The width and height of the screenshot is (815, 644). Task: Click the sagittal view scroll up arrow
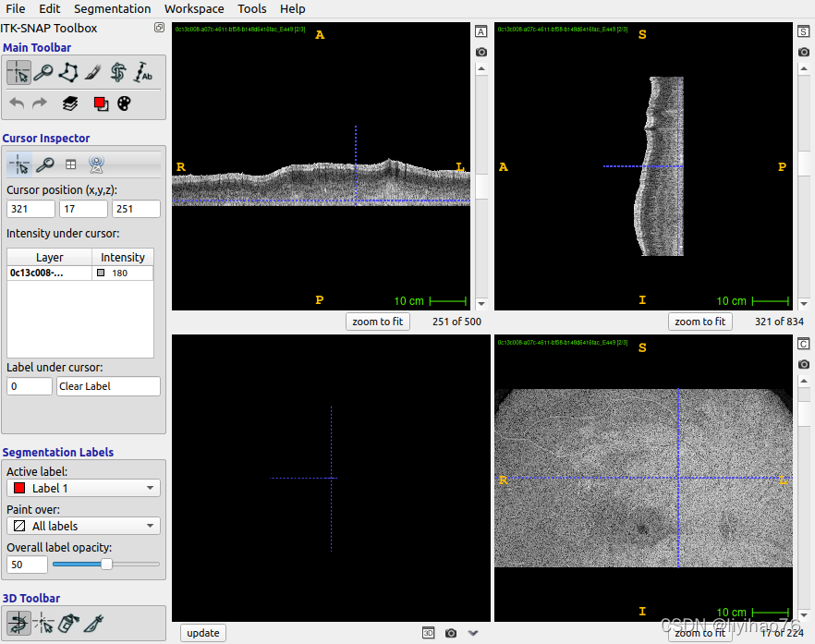click(x=804, y=68)
